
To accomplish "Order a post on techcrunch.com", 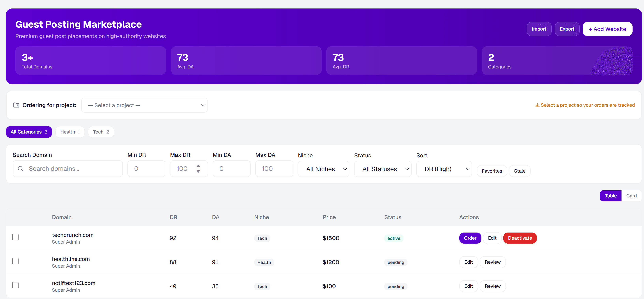I will coord(470,238).
